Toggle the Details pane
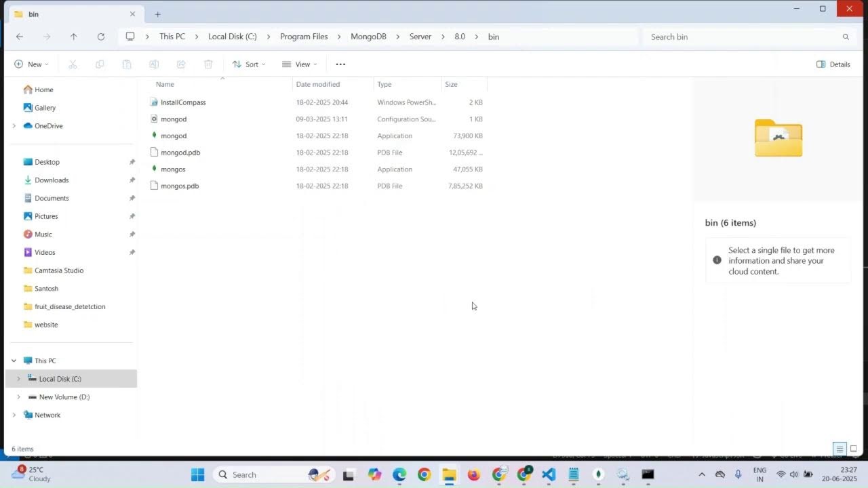This screenshot has width=868, height=488. click(833, 64)
